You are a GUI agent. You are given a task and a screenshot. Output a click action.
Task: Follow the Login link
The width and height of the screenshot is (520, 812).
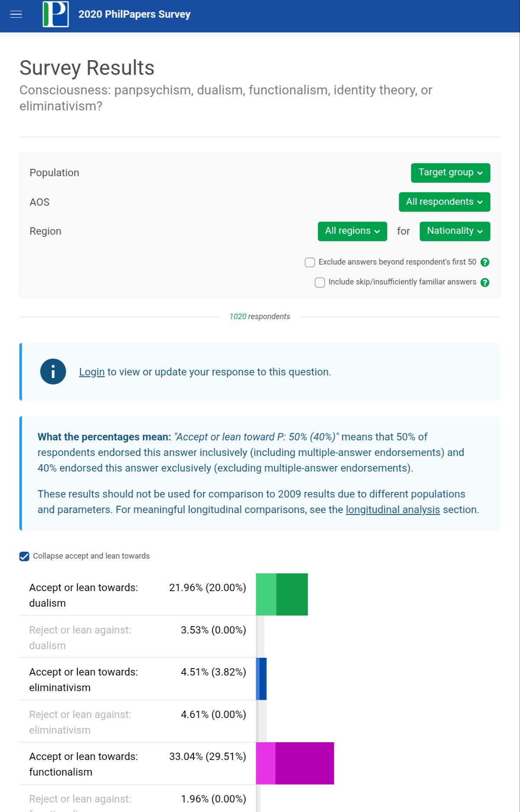91,372
